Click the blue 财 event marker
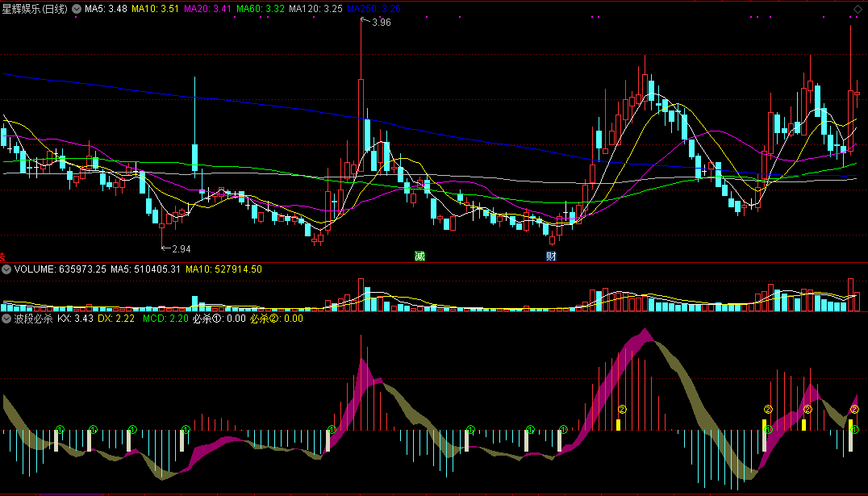Image resolution: width=868 pixels, height=496 pixels. (551, 256)
